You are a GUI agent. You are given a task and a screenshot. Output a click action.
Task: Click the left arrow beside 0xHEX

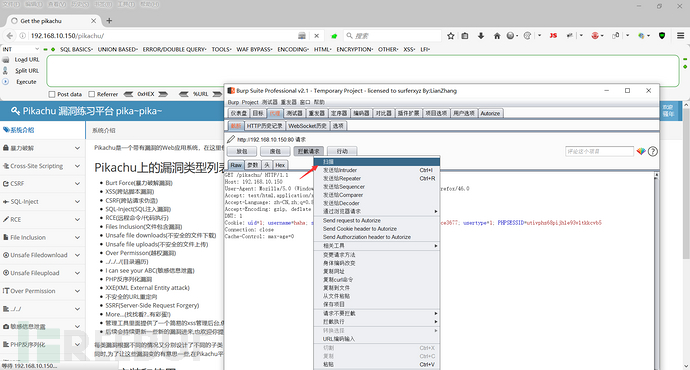coord(128,94)
